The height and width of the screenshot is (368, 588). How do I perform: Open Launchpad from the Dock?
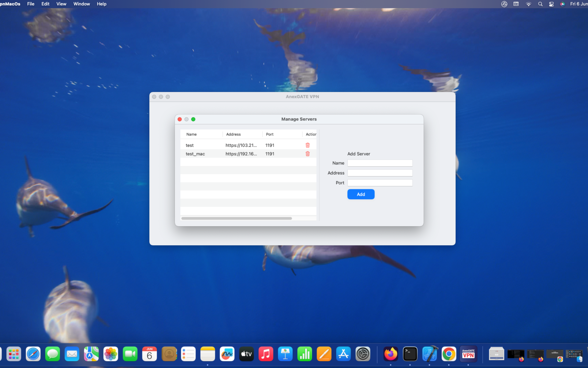pos(14,354)
